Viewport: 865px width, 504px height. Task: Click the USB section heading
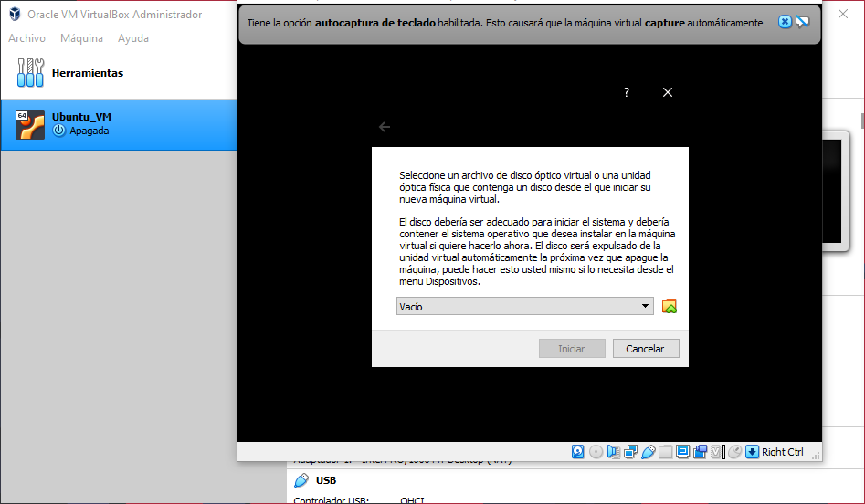point(326,480)
